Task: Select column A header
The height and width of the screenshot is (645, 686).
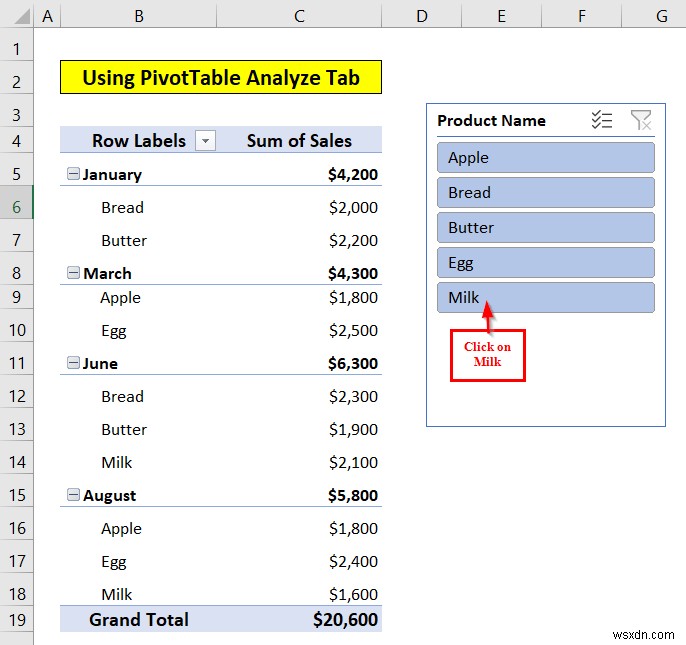Action: (47, 16)
